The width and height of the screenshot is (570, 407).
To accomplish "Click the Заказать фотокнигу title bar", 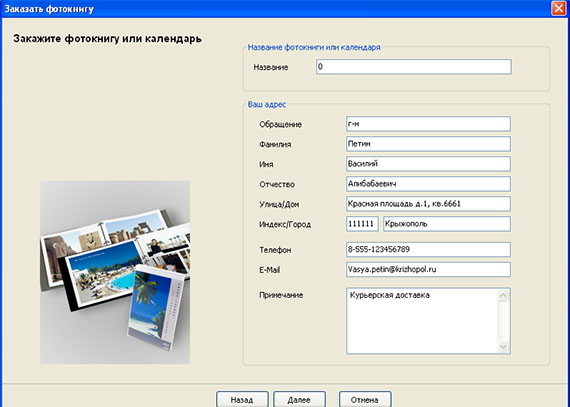I will 276,9.
